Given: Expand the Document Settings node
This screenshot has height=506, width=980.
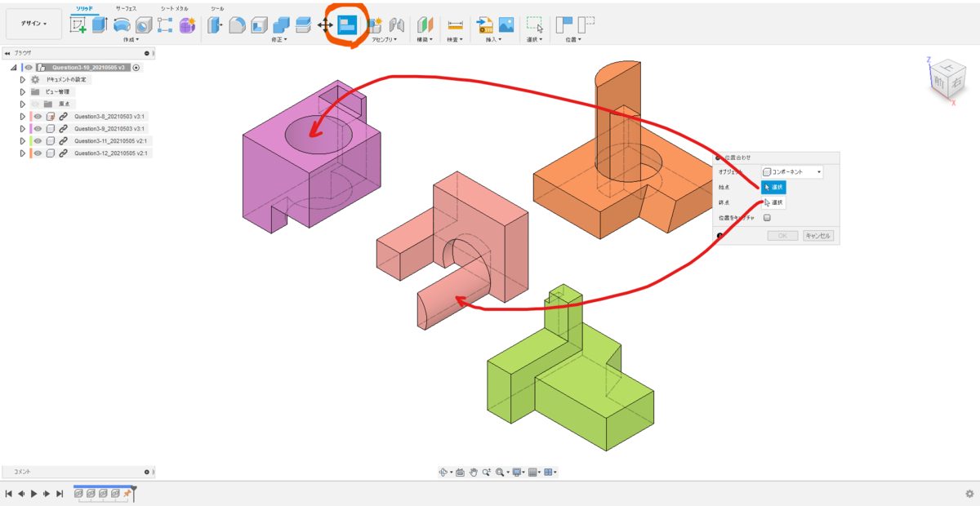Looking at the screenshot, I should click(23, 80).
